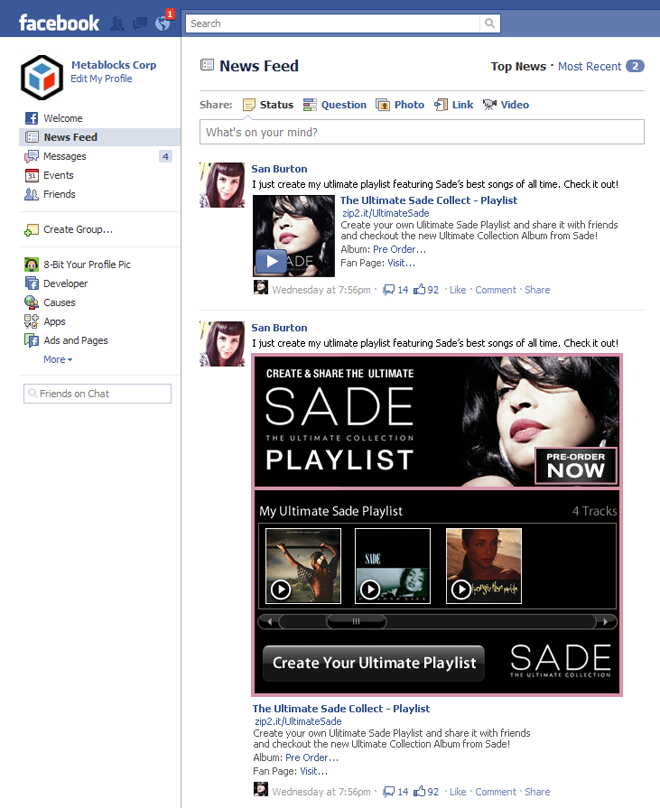The height and width of the screenshot is (808, 660).
Task: Click the thumbs-up count in first post
Action: click(x=426, y=290)
